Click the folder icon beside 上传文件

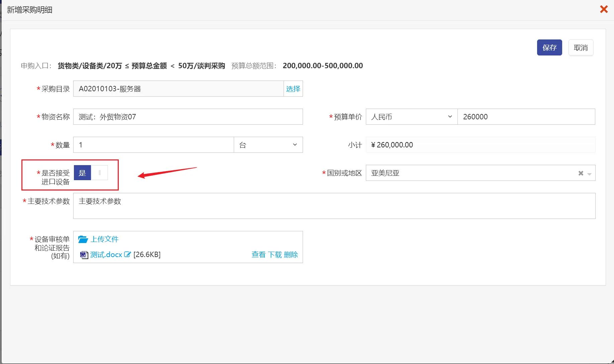pyautogui.click(x=83, y=239)
